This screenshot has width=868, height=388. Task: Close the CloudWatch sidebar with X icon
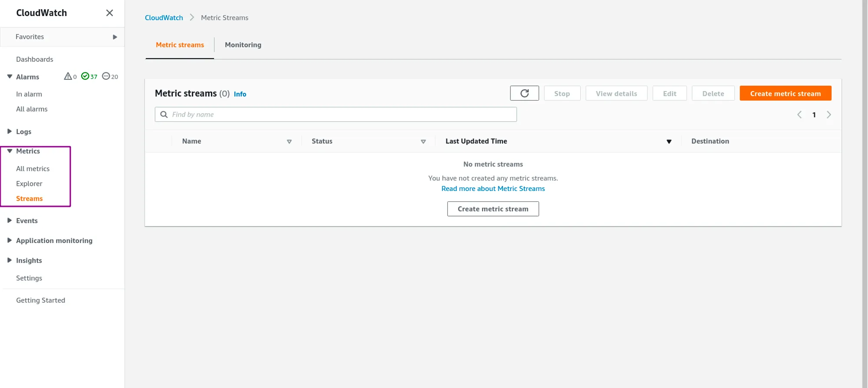click(x=109, y=13)
